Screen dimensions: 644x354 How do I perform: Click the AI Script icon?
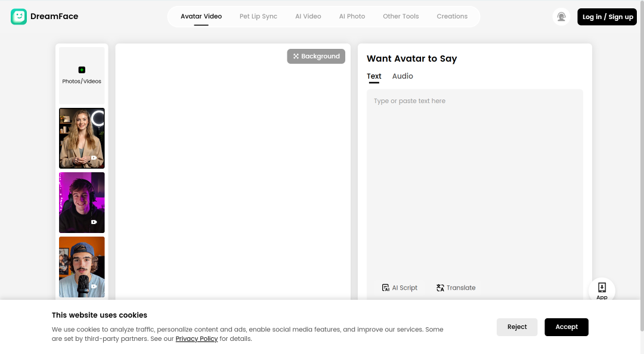point(385,288)
